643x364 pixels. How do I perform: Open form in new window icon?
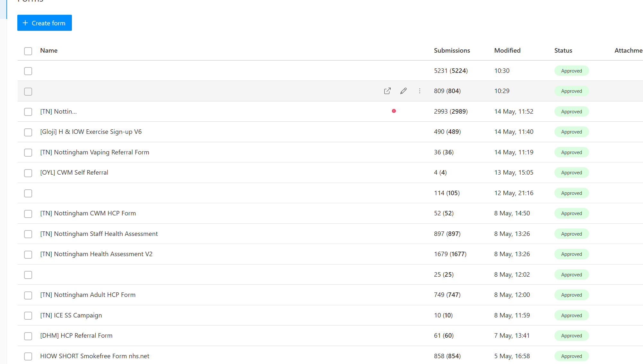(x=387, y=91)
